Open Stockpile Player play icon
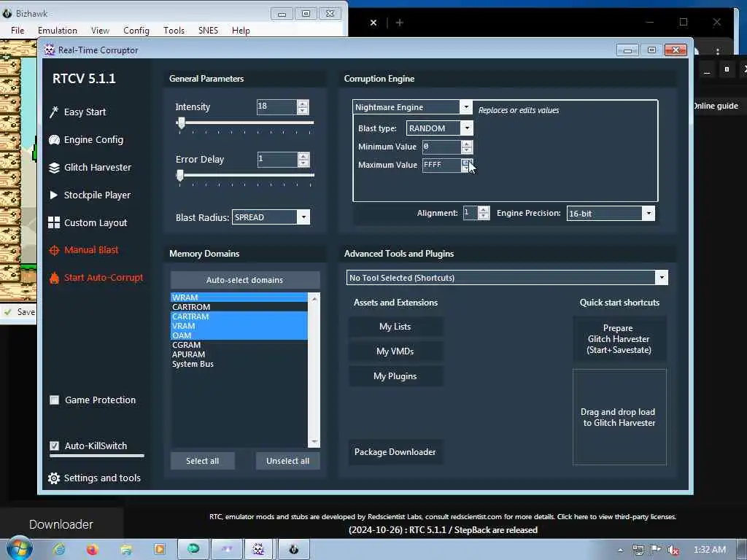Viewport: 747px width, 560px height. [x=53, y=195]
